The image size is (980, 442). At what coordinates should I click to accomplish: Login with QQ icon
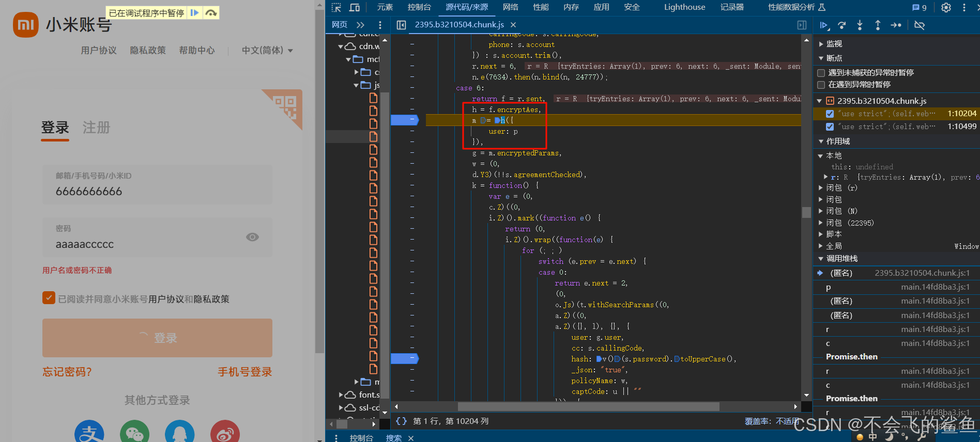179,432
